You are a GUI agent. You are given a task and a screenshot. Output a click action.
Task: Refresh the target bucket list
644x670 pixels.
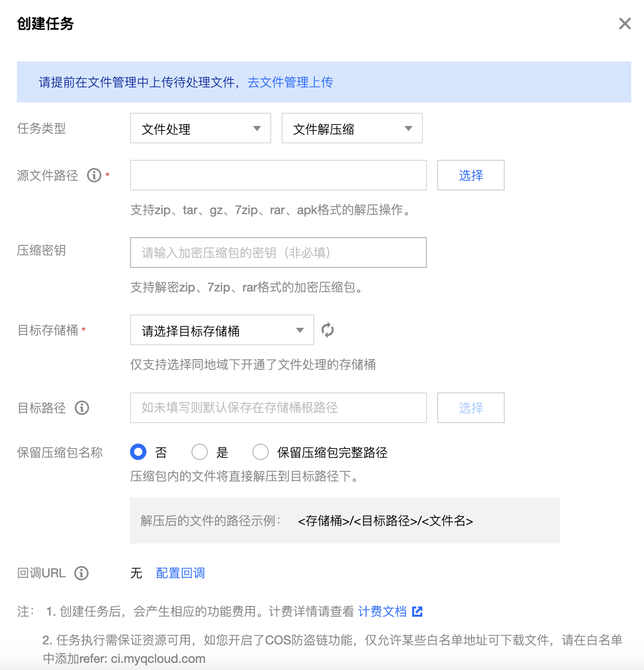tap(328, 330)
